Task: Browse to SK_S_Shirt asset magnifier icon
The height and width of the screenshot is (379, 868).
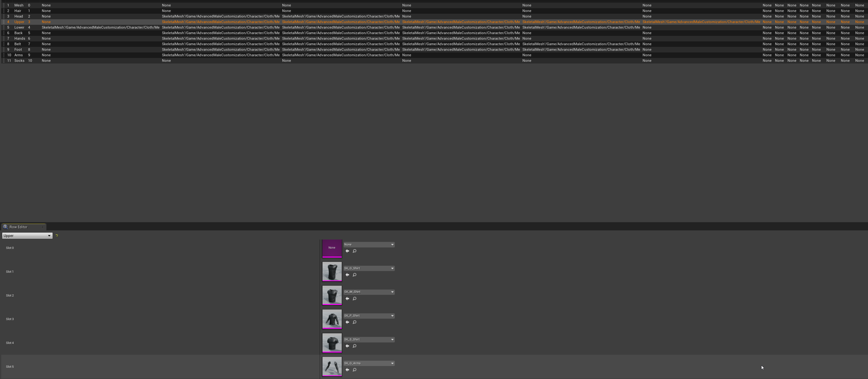Action: pyautogui.click(x=354, y=346)
